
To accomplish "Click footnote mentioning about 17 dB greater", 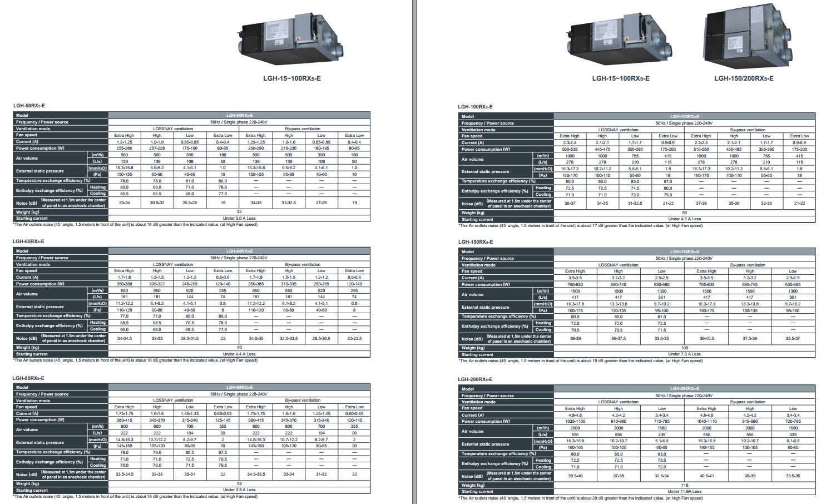I will pyautogui.click(x=581, y=226).
